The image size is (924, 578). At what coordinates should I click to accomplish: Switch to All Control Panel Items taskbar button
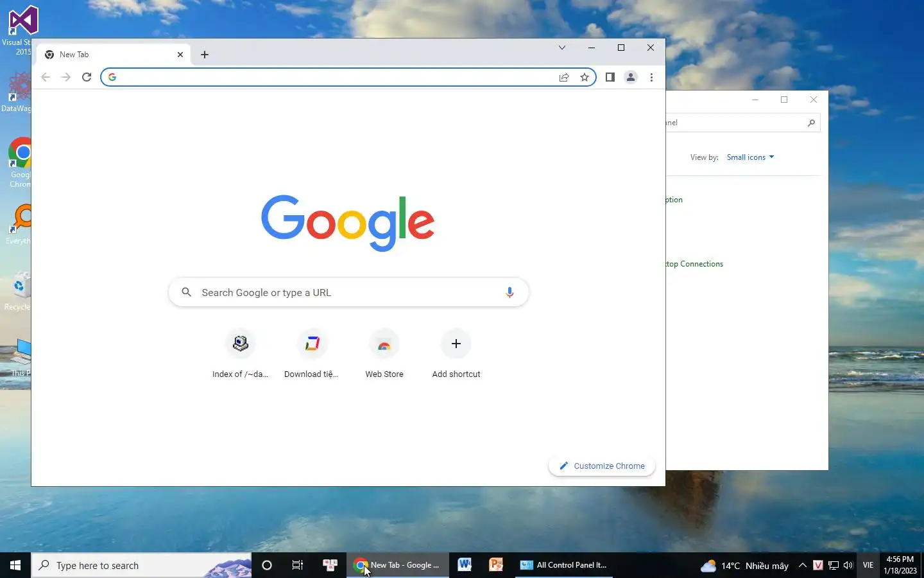pos(564,565)
